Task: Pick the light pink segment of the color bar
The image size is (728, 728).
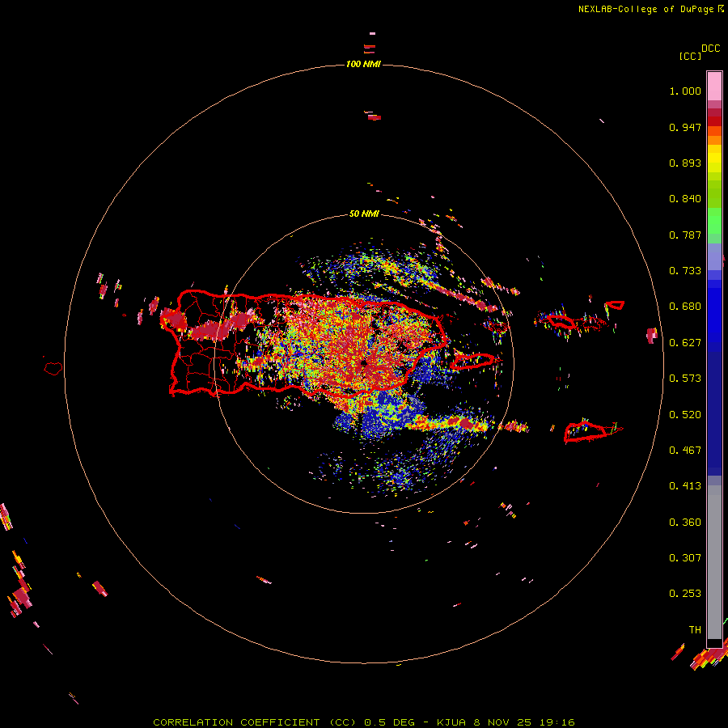Action: (714, 87)
